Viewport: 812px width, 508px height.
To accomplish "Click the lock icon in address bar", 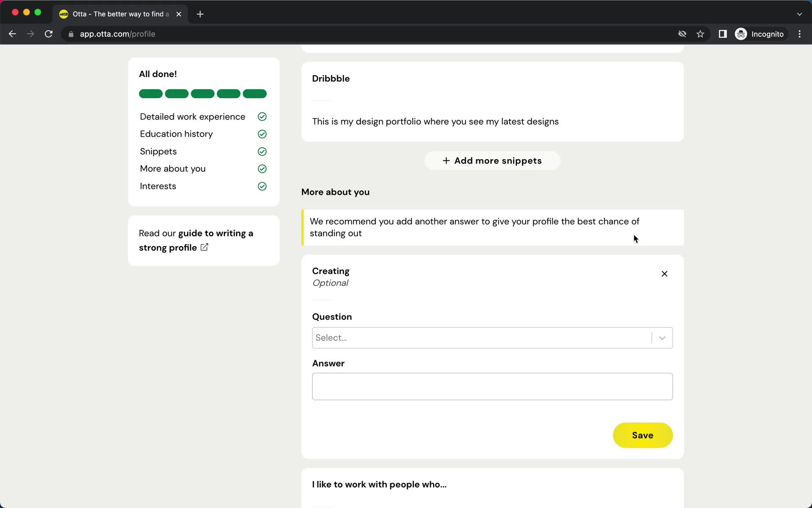I will (x=71, y=34).
